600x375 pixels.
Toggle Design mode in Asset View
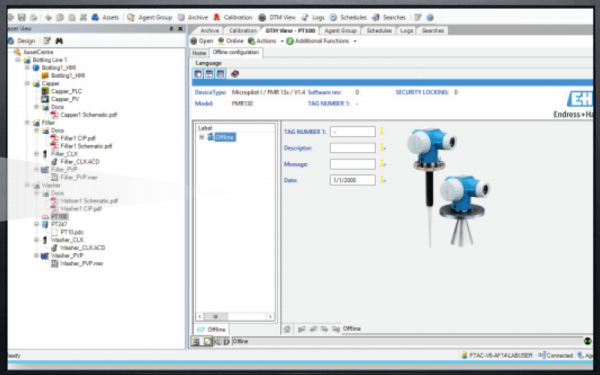[22, 41]
